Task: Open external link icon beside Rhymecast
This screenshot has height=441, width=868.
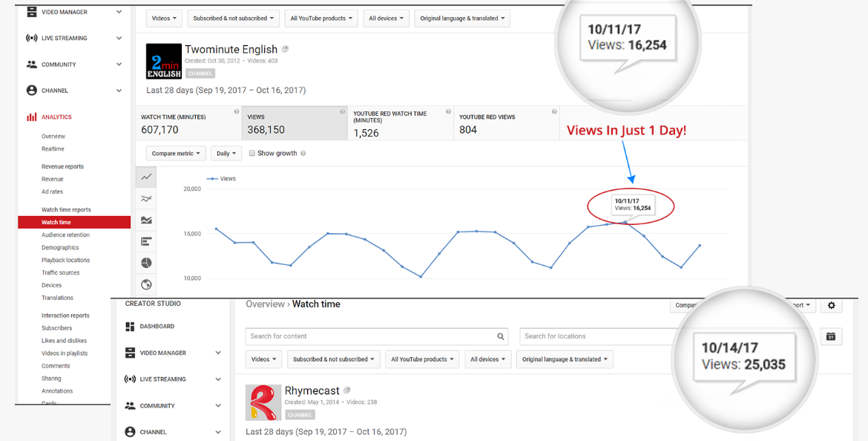Action: tap(347, 390)
